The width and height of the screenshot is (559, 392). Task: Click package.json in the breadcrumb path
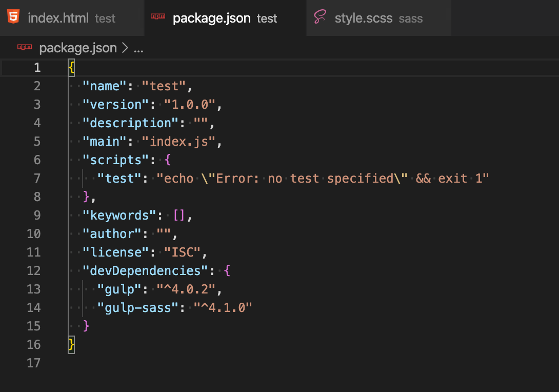click(x=78, y=48)
